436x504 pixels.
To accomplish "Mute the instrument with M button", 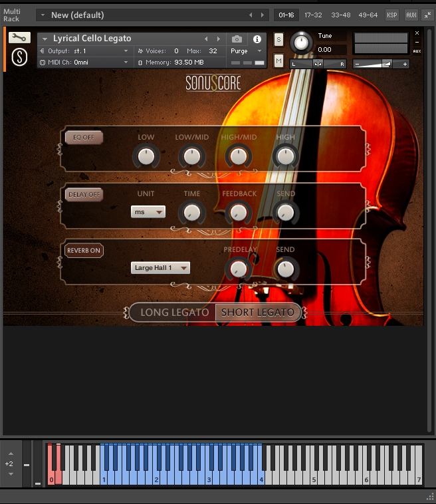I will coord(278,61).
